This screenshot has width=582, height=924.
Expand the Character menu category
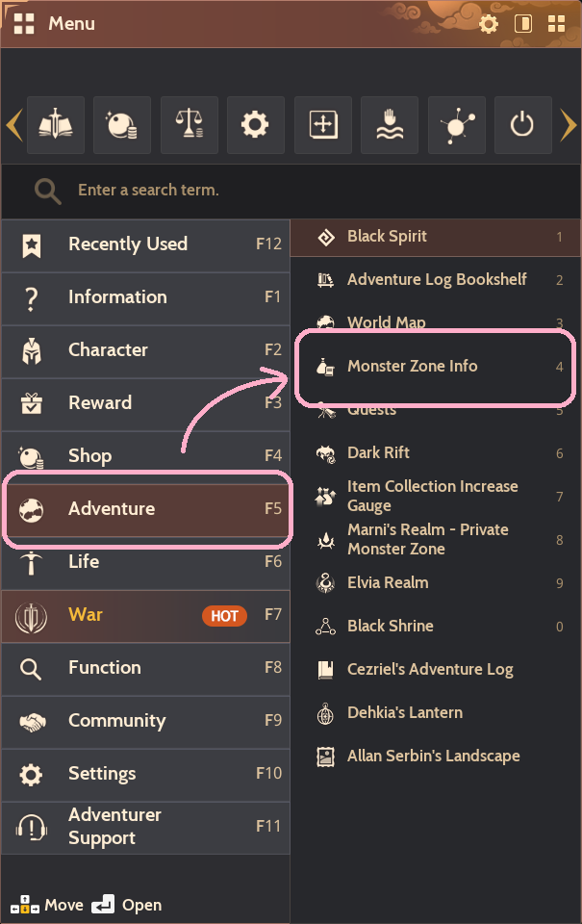(x=144, y=350)
